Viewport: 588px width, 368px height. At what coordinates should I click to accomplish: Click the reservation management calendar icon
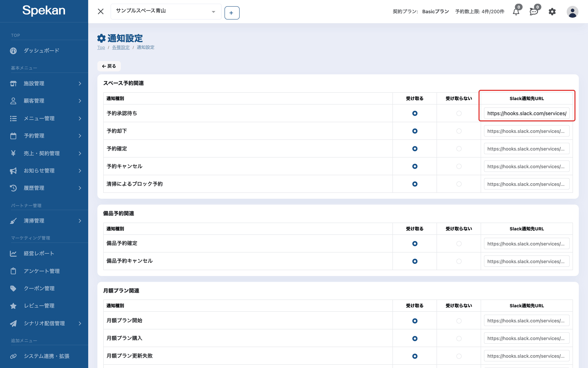pyautogui.click(x=13, y=136)
